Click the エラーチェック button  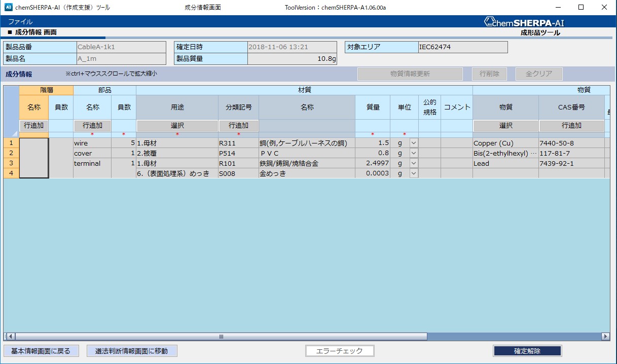click(340, 351)
